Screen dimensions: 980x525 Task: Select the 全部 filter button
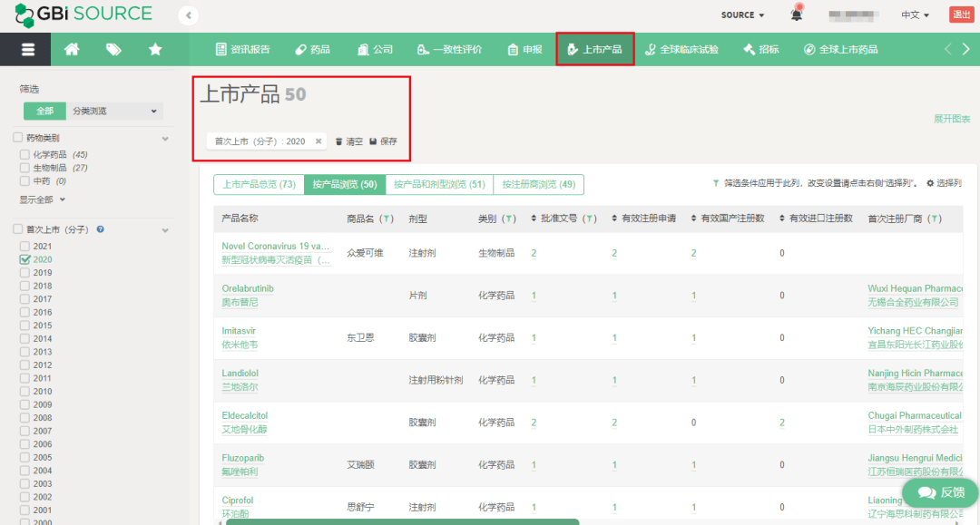click(44, 112)
